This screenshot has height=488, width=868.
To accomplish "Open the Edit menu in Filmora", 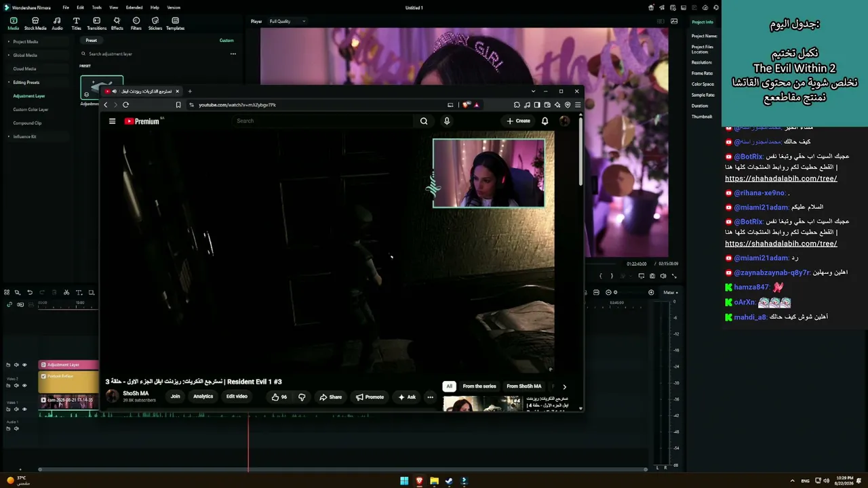I will 80,7.
